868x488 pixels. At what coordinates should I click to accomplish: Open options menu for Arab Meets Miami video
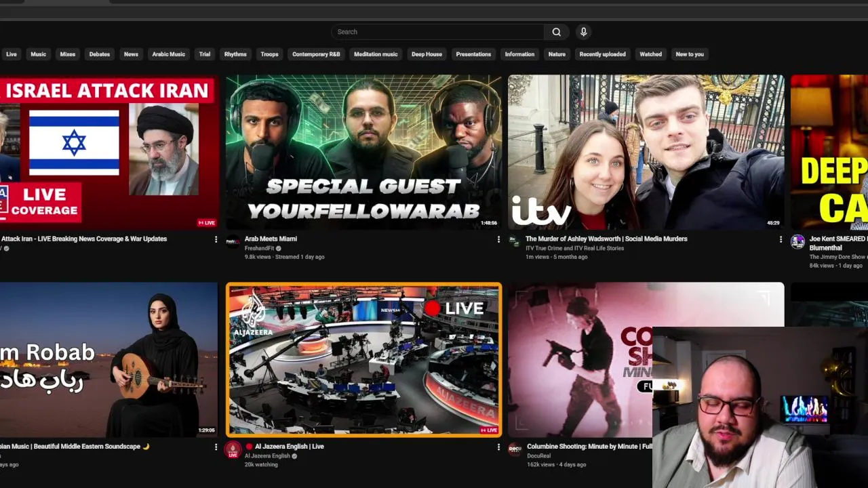coord(498,239)
